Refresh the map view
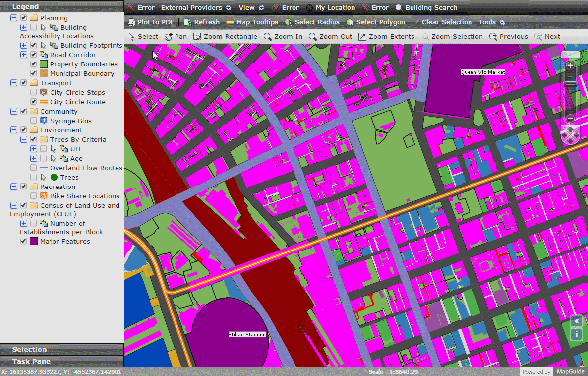The height and width of the screenshot is (376, 588). [x=201, y=22]
